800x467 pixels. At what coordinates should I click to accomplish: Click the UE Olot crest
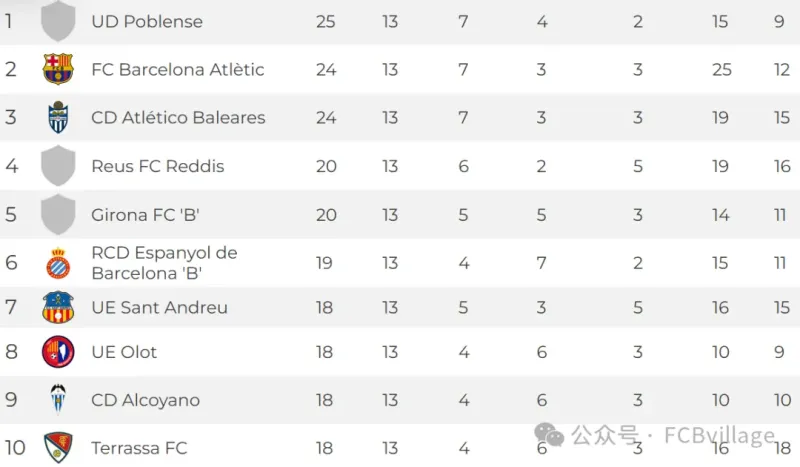58,352
